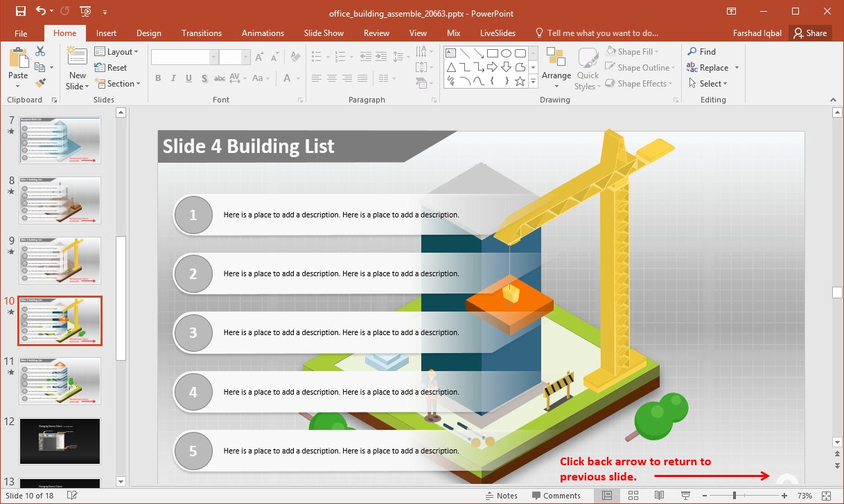Select the Oval shape tool
Image resolution: width=844 pixels, height=504 pixels.
pos(506,53)
